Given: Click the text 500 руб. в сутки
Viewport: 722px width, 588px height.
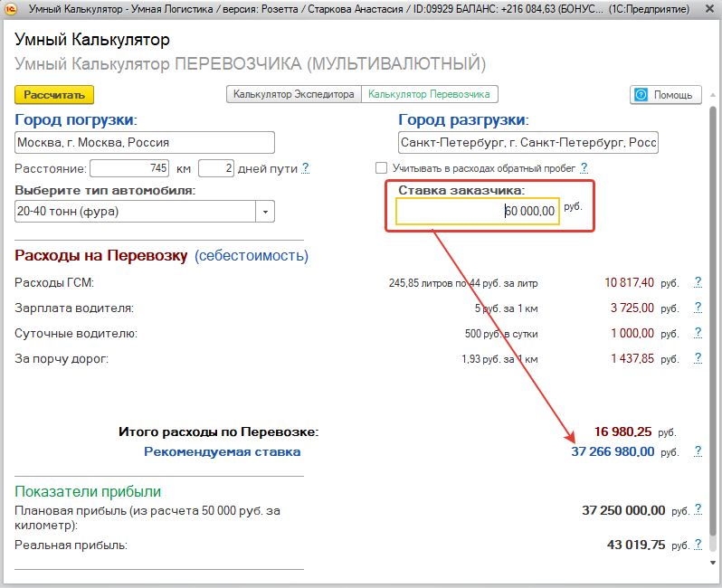Looking at the screenshot, I should tap(501, 334).
